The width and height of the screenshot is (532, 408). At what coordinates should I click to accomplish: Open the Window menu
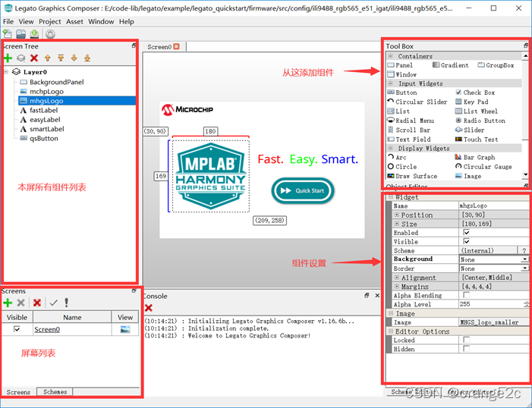click(x=101, y=22)
